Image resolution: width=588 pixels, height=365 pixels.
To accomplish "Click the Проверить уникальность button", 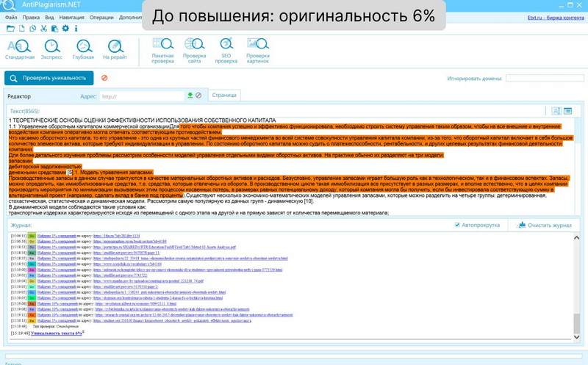I will click(49, 78).
